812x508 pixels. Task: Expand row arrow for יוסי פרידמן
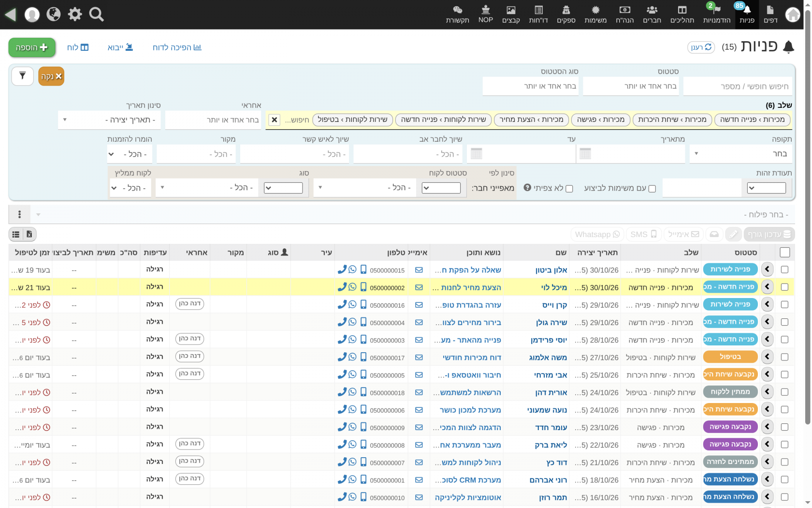click(768, 340)
